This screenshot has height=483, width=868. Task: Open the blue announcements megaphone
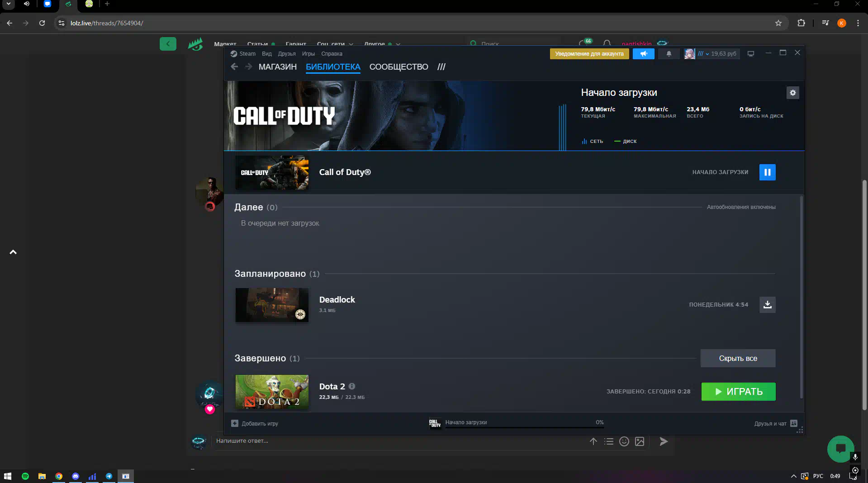[643, 54]
